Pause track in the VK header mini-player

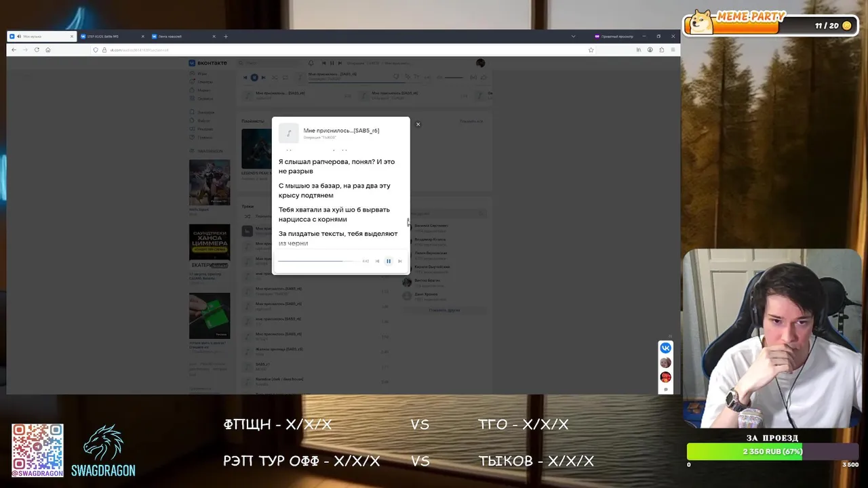point(332,63)
